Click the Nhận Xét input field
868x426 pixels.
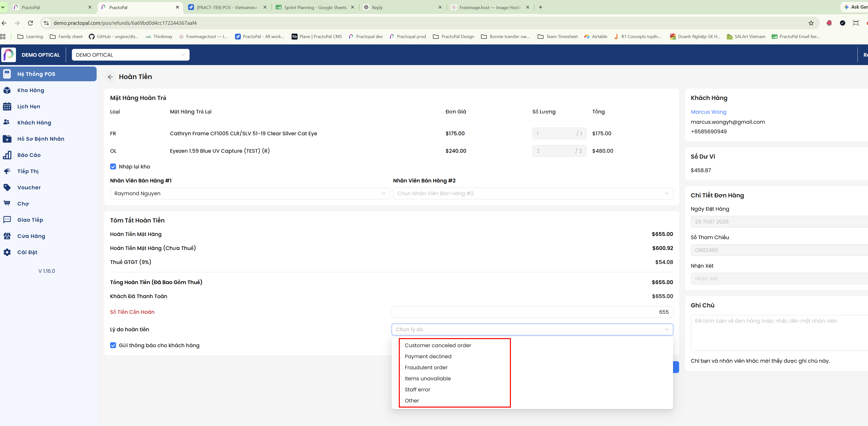779,279
